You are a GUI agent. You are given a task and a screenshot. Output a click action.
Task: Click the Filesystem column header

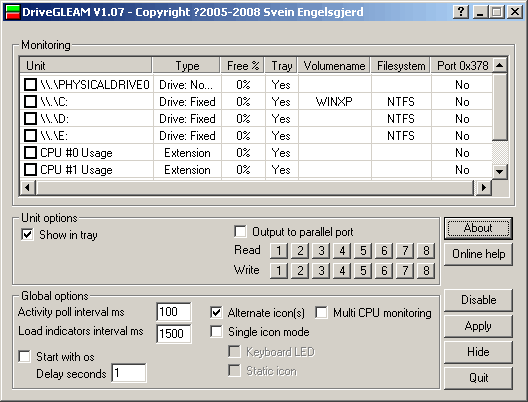(x=401, y=66)
